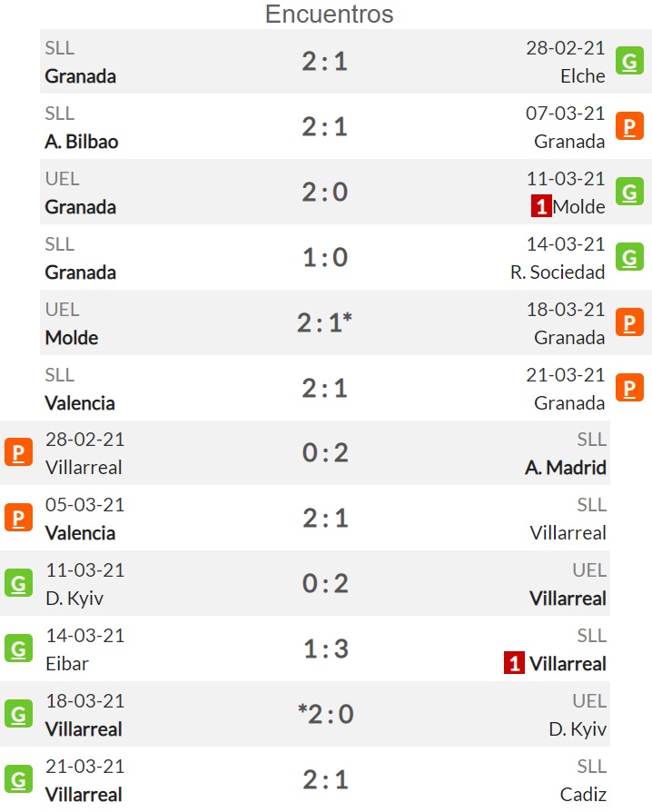Viewport: 652px width, 812px height.
Task: Click green G badge for D. Kyiv 11-03-21
Action: click(19, 583)
